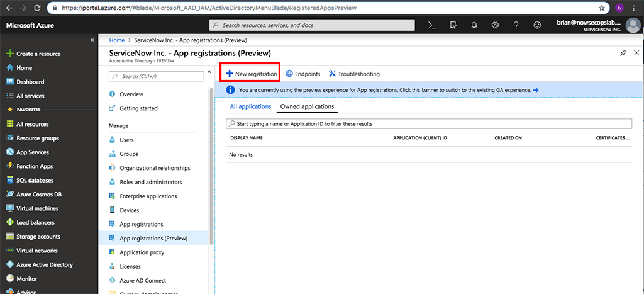Viewport: 644px width, 294px height.
Task: Click the application name filter field
Action: coord(429,123)
